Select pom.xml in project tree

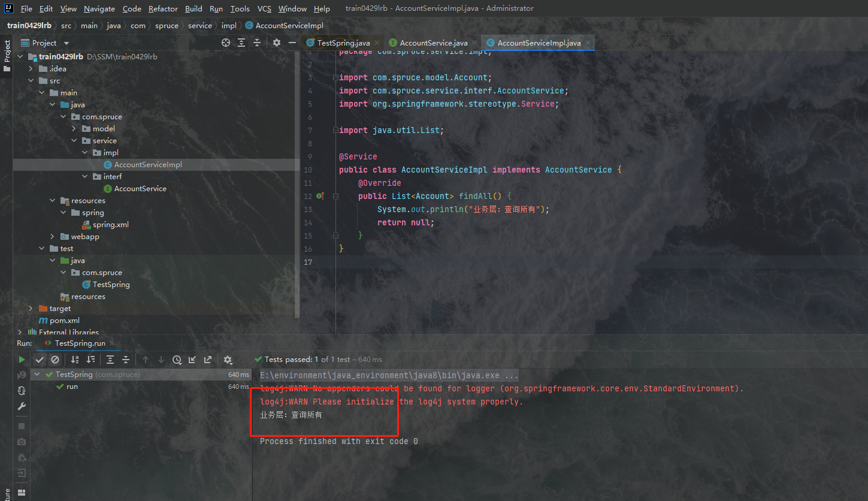click(64, 321)
